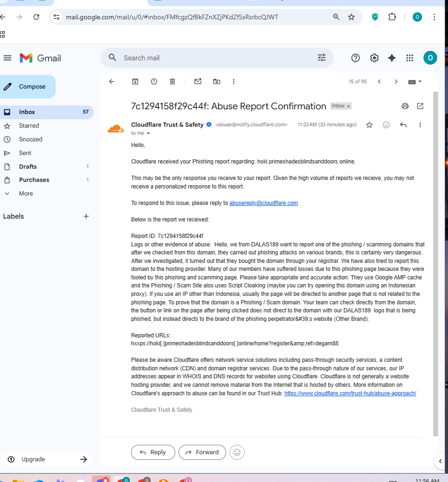Reload the browser page
The width and height of the screenshot is (448, 482).
36,17
